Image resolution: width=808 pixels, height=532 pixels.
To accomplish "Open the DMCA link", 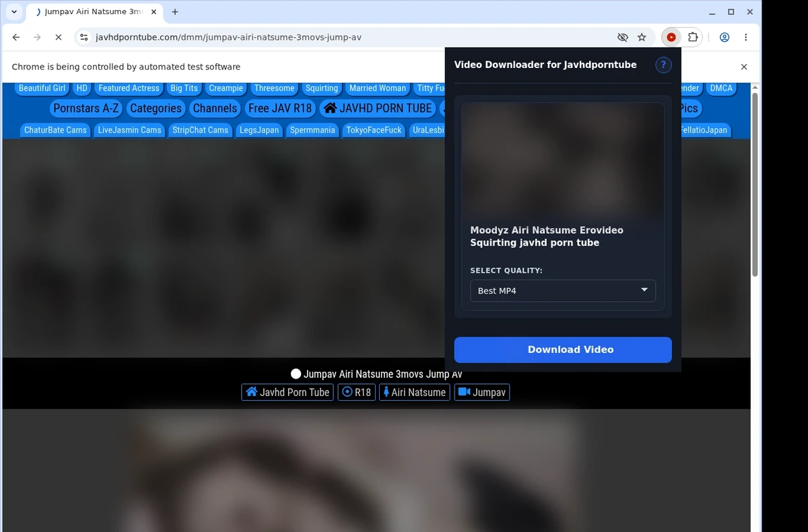I will coord(721,88).
